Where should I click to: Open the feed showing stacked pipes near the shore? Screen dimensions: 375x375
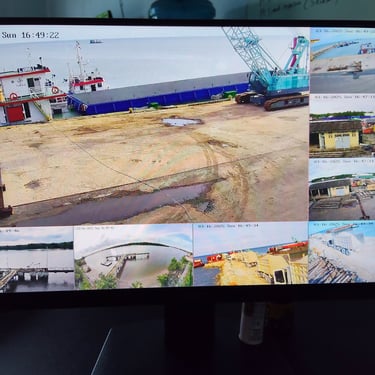pos(342,252)
